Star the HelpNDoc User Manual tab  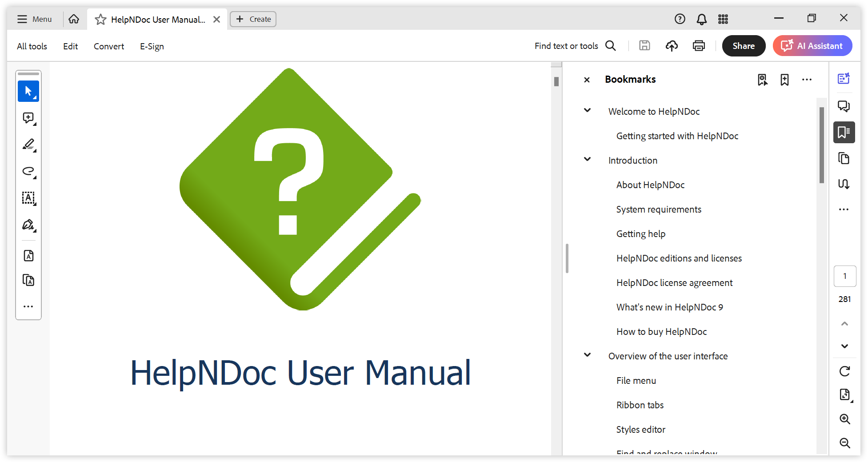[x=100, y=19]
